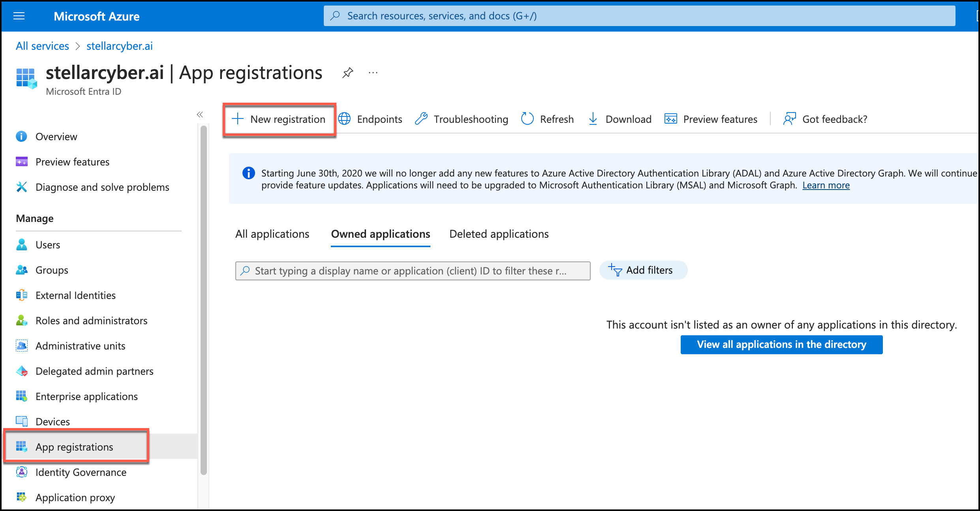Open Enterprise applications in sidebar
Viewport: 980px width, 511px height.
86,396
